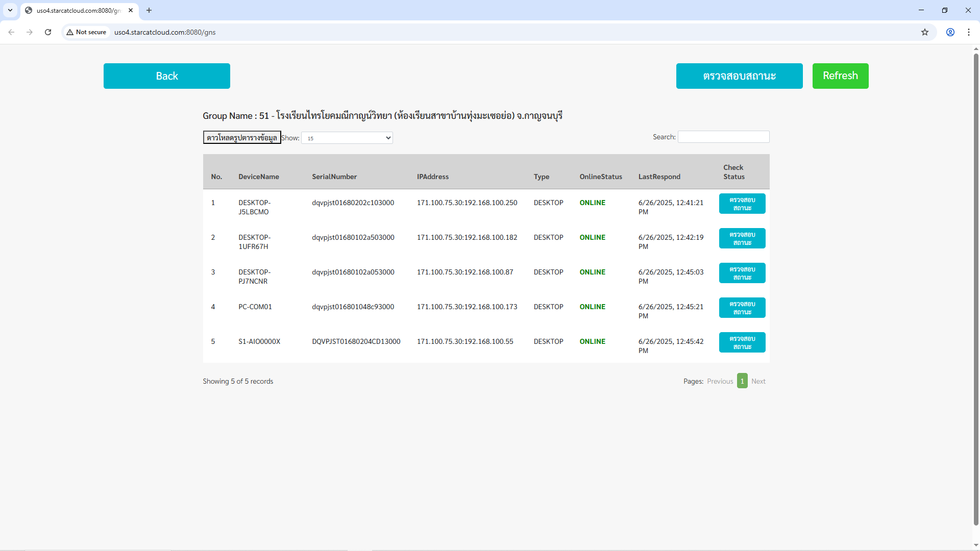Bookmark this page with the star icon

[x=925, y=32]
